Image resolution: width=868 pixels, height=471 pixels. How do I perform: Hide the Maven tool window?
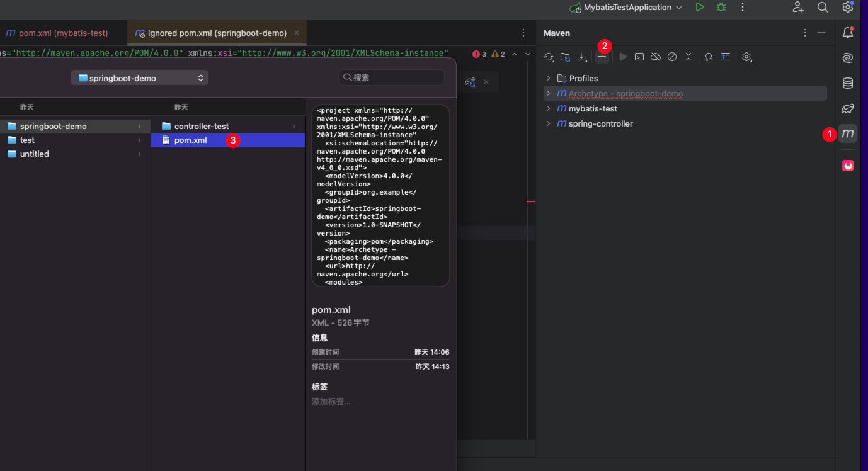coord(821,33)
